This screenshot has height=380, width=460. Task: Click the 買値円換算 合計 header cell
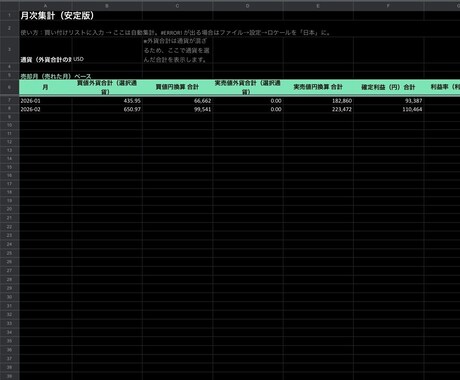point(177,87)
